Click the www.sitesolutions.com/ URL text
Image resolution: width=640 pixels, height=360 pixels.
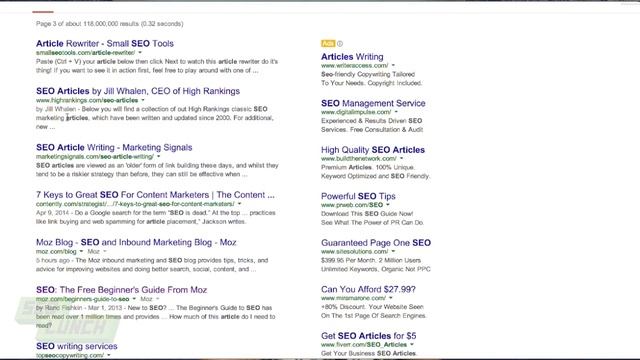tap(355, 251)
